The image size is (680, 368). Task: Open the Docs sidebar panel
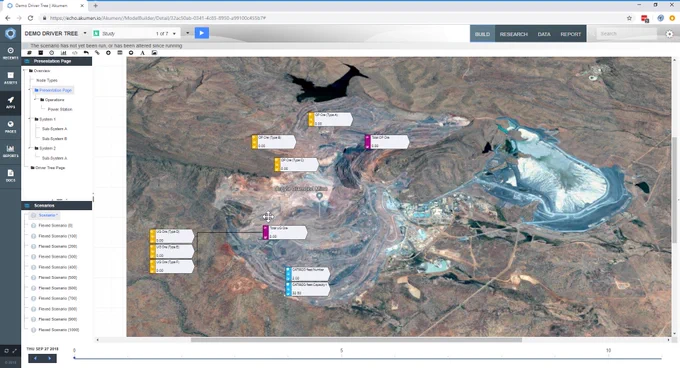[10, 175]
